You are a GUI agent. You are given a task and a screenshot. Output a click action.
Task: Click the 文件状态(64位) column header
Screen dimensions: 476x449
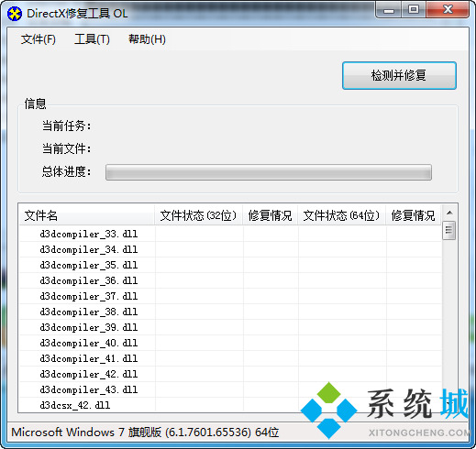point(341,215)
